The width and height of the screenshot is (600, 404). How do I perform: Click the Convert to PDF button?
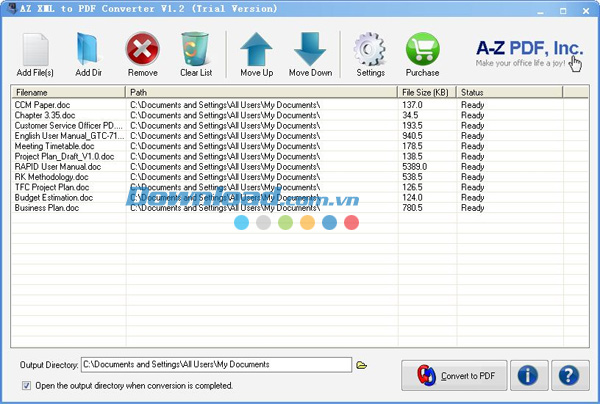coord(454,376)
